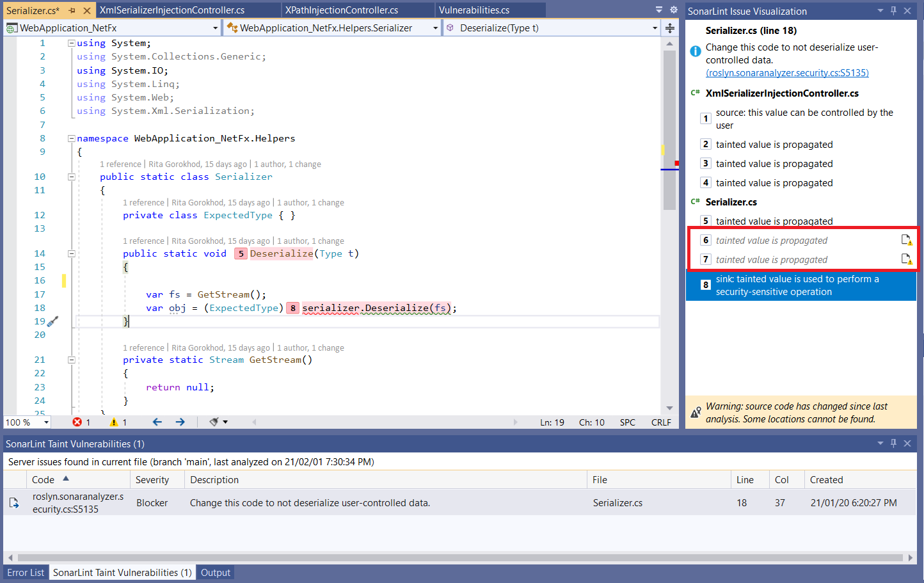Click C# icon next to Serializer.cs heading

tap(695, 202)
